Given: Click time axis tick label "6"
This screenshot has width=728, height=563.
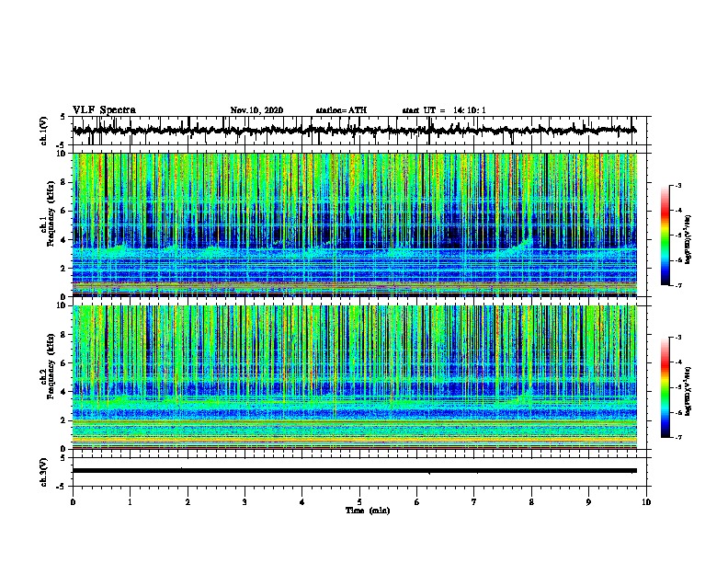Looking at the screenshot, I should 417,502.
